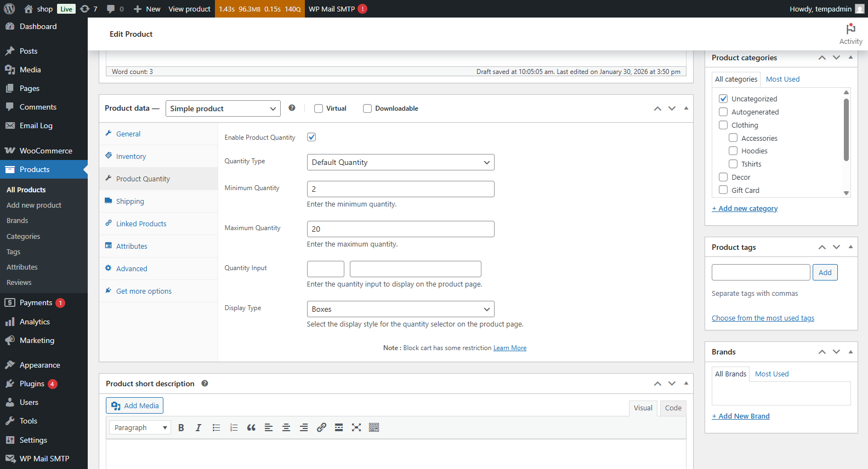The height and width of the screenshot is (469, 868).
Task: Check the Virtual product checkbox
Action: [319, 108]
